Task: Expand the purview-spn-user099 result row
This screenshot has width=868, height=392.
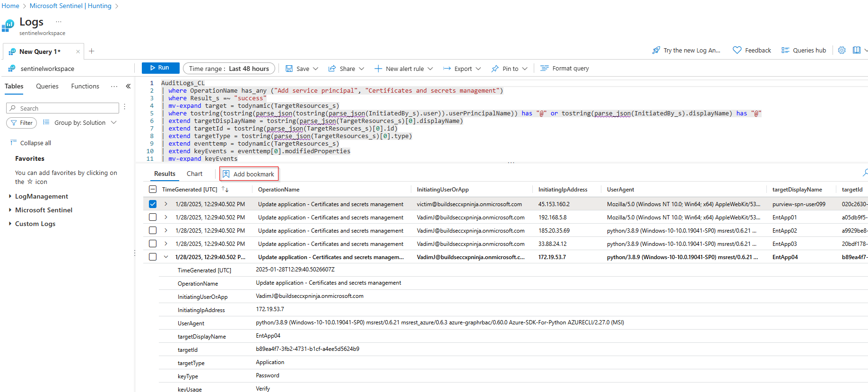Action: click(x=166, y=204)
